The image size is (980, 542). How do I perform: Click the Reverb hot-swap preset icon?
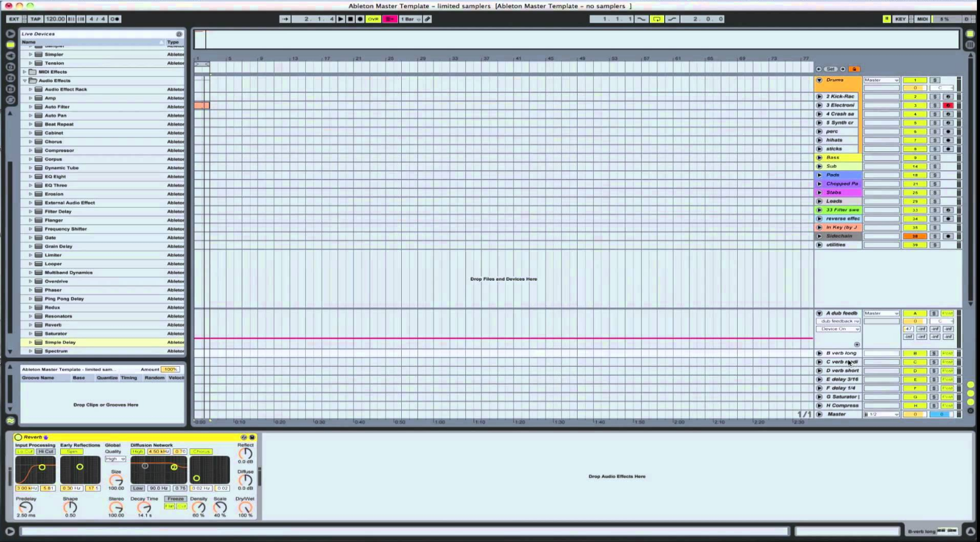[244, 437]
